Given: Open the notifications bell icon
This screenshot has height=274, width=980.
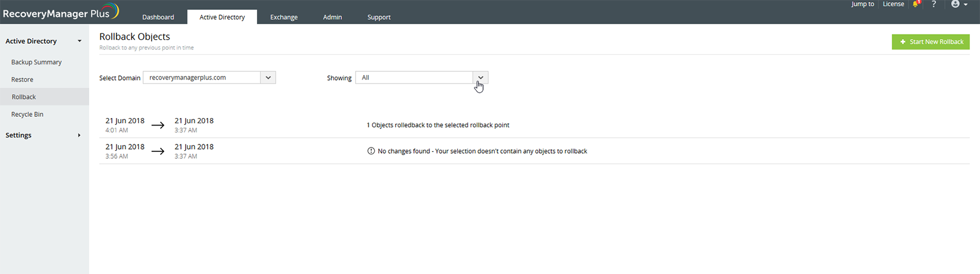Looking at the screenshot, I should 916,4.
